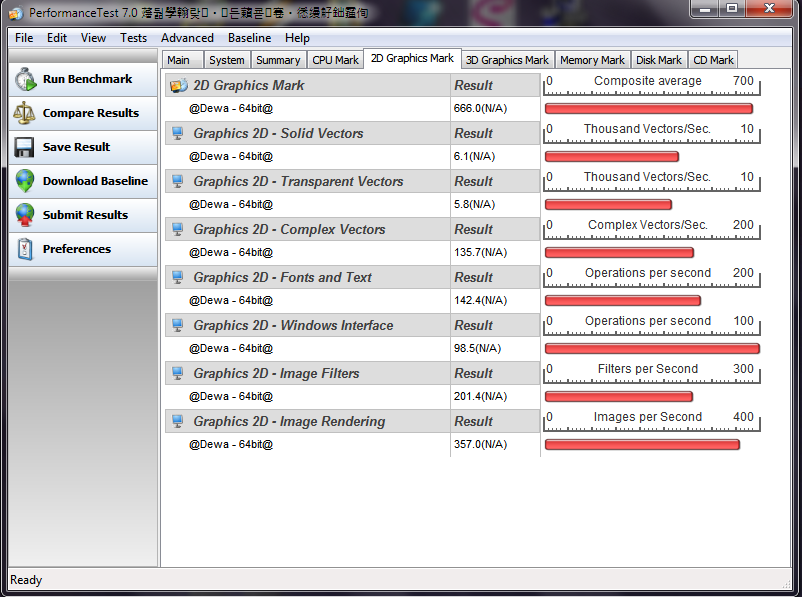
Task: Switch to the Summary tab
Action: pos(278,60)
